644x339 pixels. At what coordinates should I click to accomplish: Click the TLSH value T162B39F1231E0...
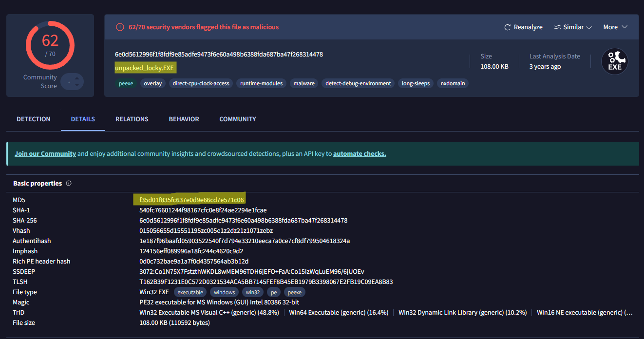click(x=266, y=282)
